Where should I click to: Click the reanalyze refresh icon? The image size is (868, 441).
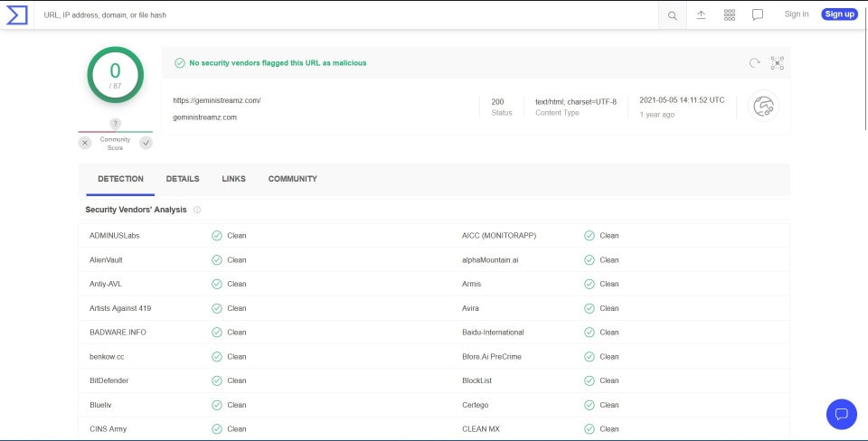click(x=754, y=63)
